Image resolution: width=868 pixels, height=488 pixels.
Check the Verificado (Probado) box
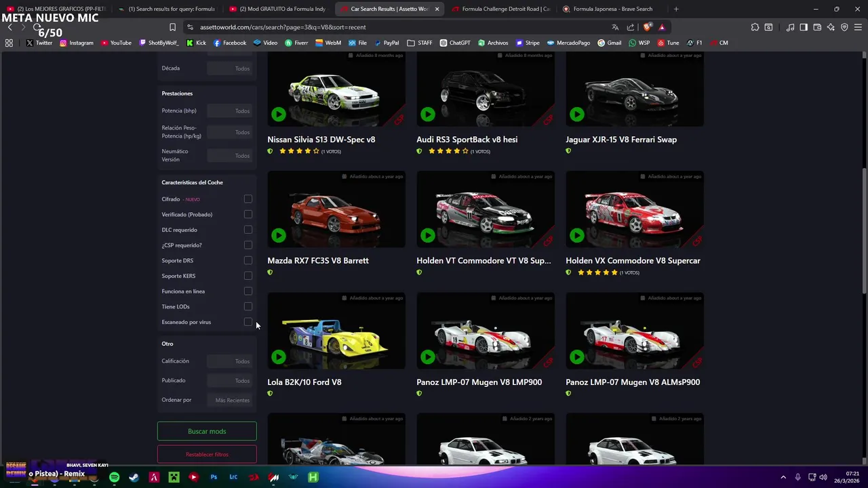[248, 214]
